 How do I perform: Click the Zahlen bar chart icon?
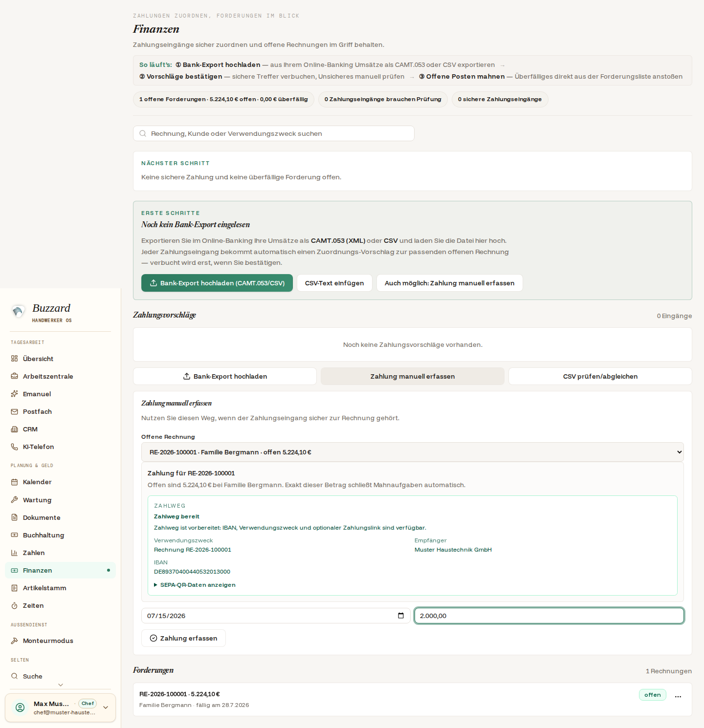click(x=14, y=553)
